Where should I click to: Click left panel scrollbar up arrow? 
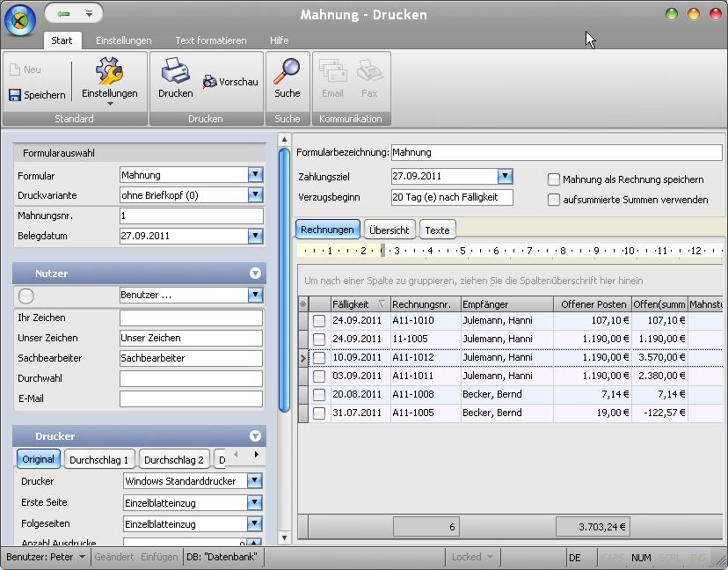pos(284,139)
